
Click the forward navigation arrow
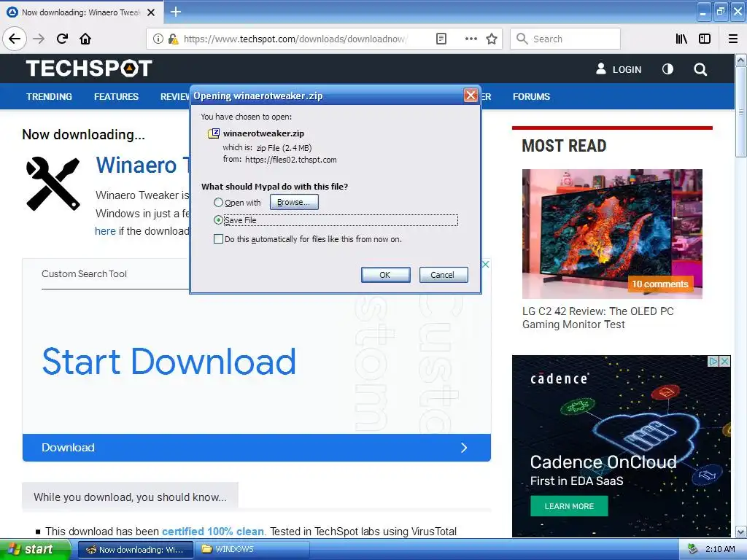click(39, 39)
